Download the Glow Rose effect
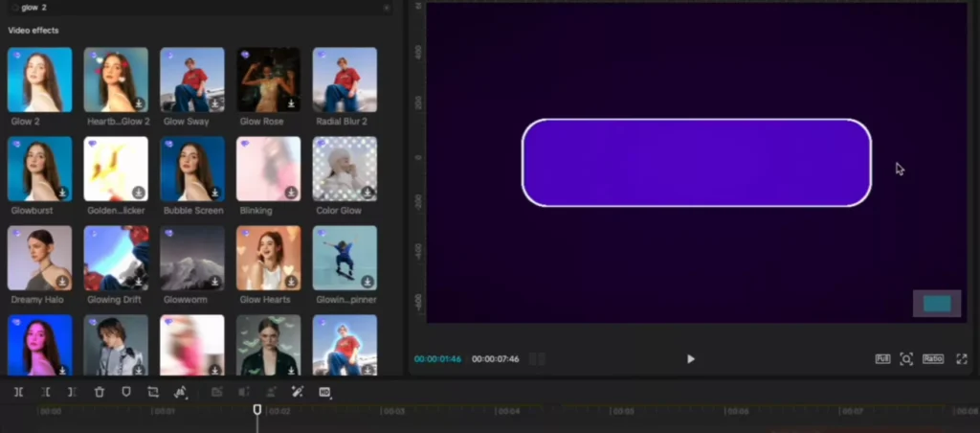Image resolution: width=980 pixels, height=433 pixels. pyautogui.click(x=291, y=103)
